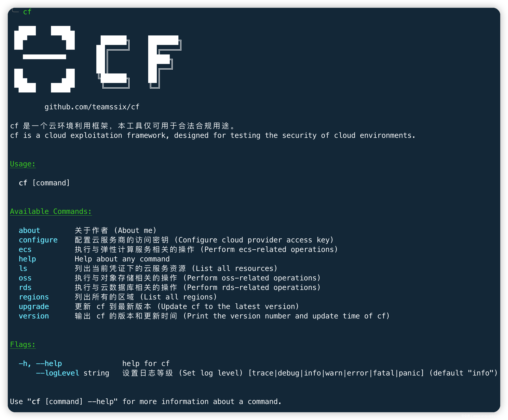Click the help command name
Image resolution: width=508 pixels, height=420 pixels.
pyautogui.click(x=27, y=259)
